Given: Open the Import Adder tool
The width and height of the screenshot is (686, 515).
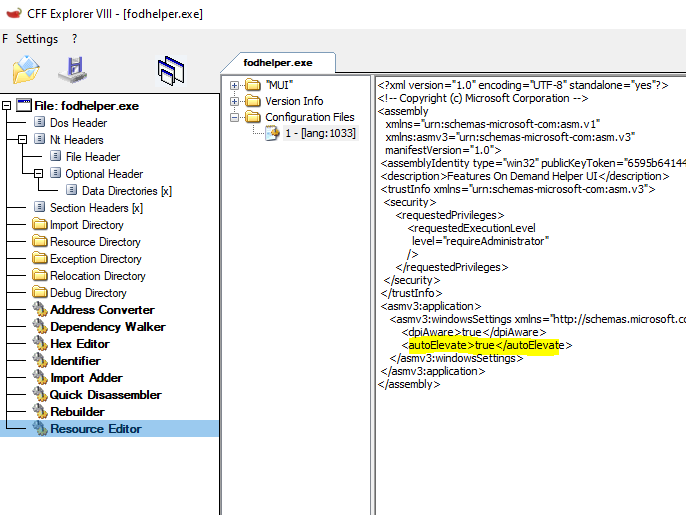Looking at the screenshot, I should coord(86,378).
